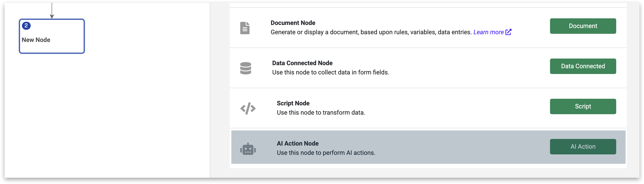Click the AI Action Node heading

(x=297, y=143)
